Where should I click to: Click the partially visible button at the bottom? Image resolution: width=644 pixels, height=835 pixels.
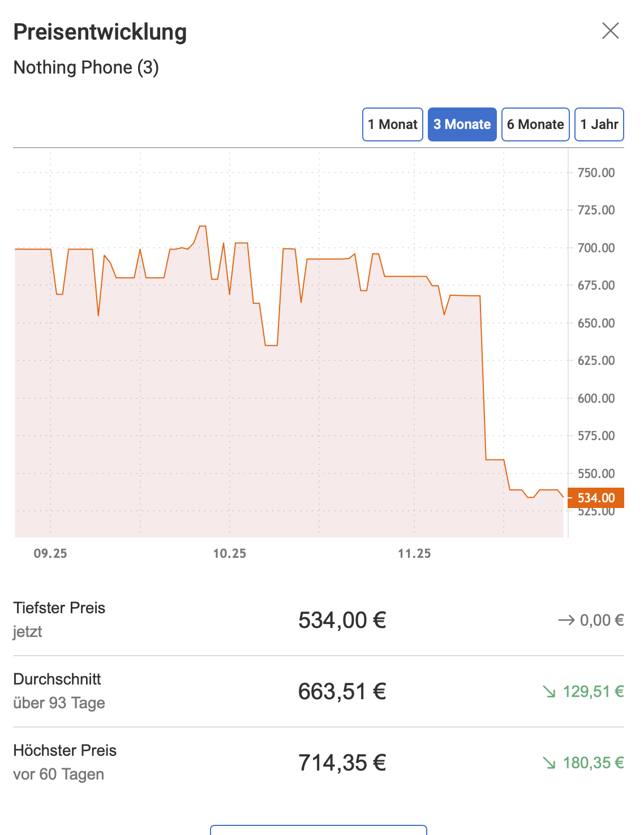pyautogui.click(x=318, y=830)
